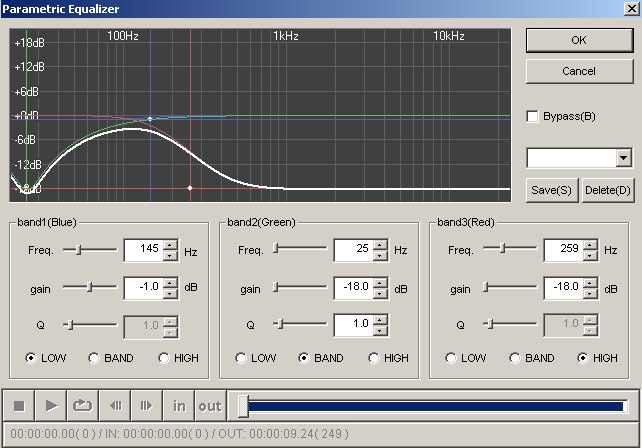Screen dimensions: 642x448
Task: Decrease band1 gain spinner down arrow
Action: pos(170,294)
